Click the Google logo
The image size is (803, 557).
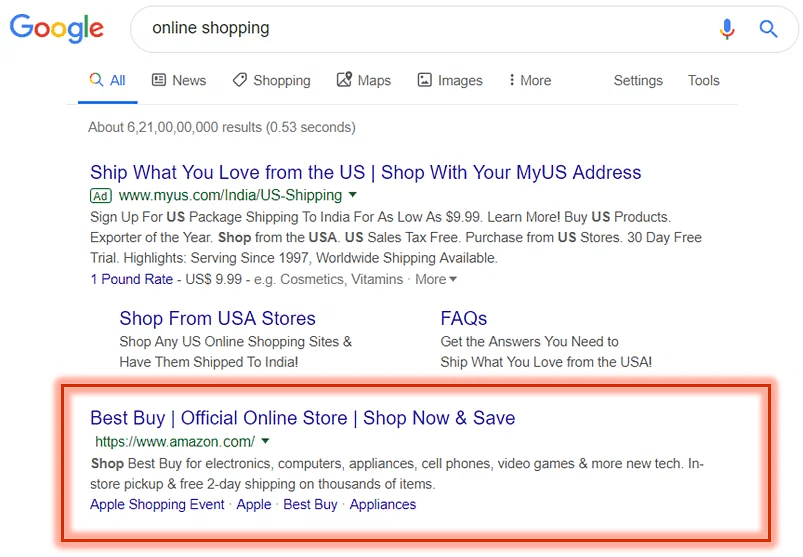[56, 28]
